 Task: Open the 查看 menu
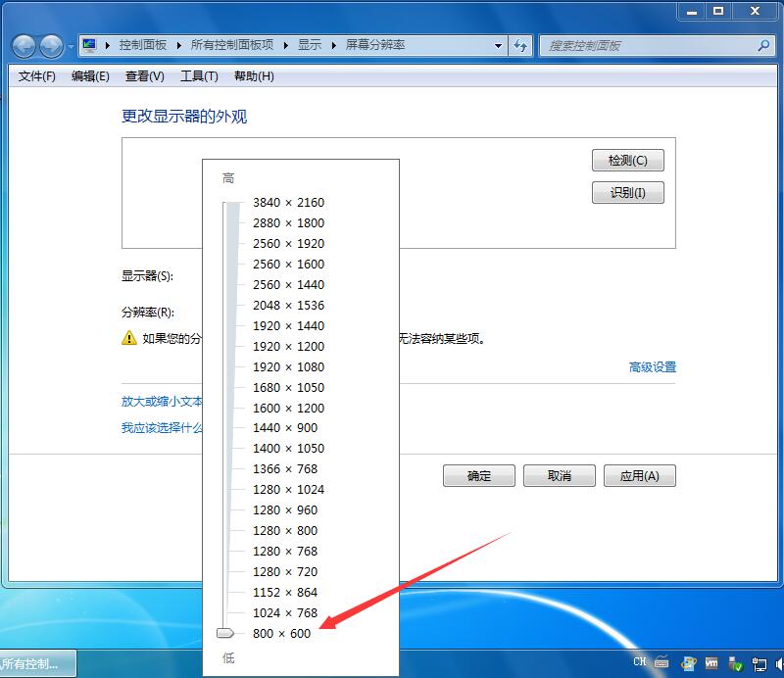[x=143, y=75]
